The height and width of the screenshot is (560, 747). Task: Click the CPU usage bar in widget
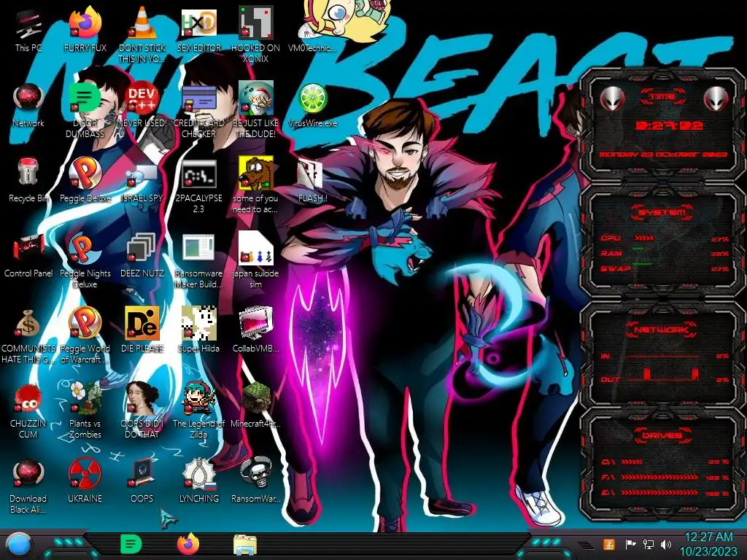(x=644, y=238)
